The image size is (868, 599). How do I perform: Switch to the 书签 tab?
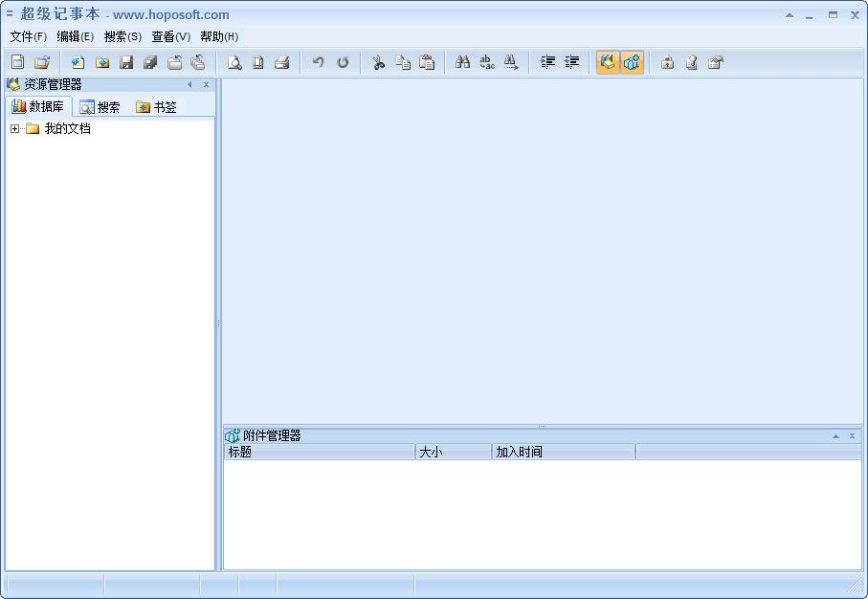click(x=157, y=107)
